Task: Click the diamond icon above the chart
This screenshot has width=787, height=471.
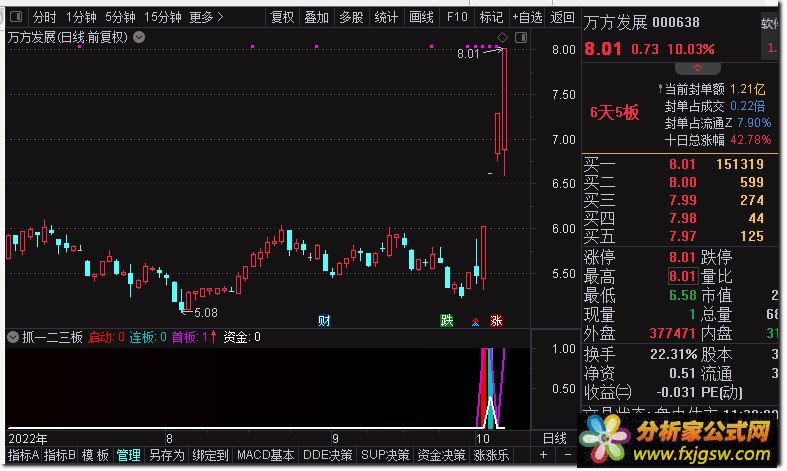Action: point(502,37)
